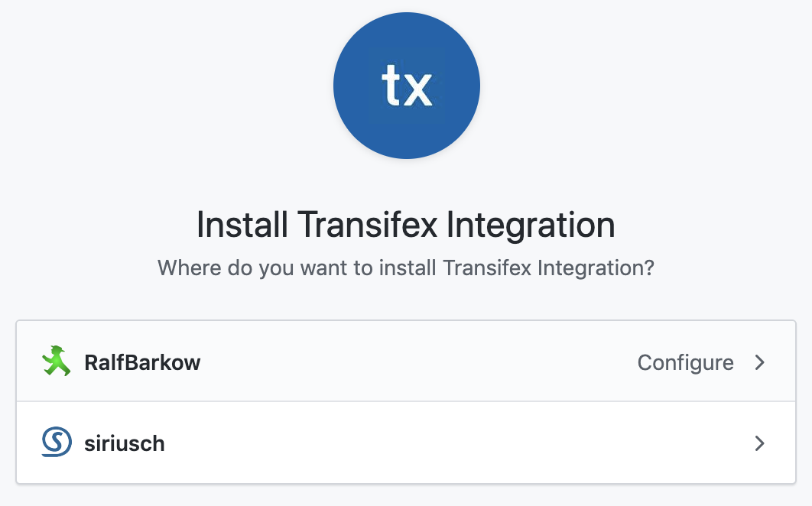Open the Transifex integration avatar image
The height and width of the screenshot is (506, 812).
pyautogui.click(x=406, y=85)
